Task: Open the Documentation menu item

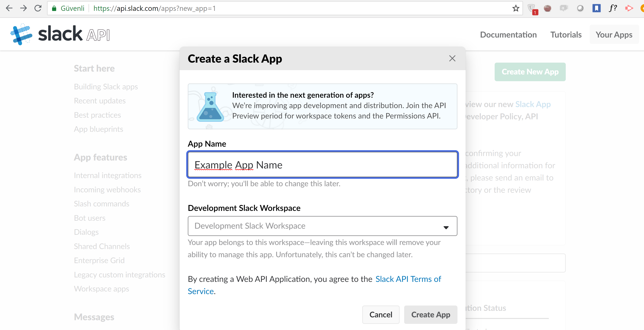Action: (508, 35)
